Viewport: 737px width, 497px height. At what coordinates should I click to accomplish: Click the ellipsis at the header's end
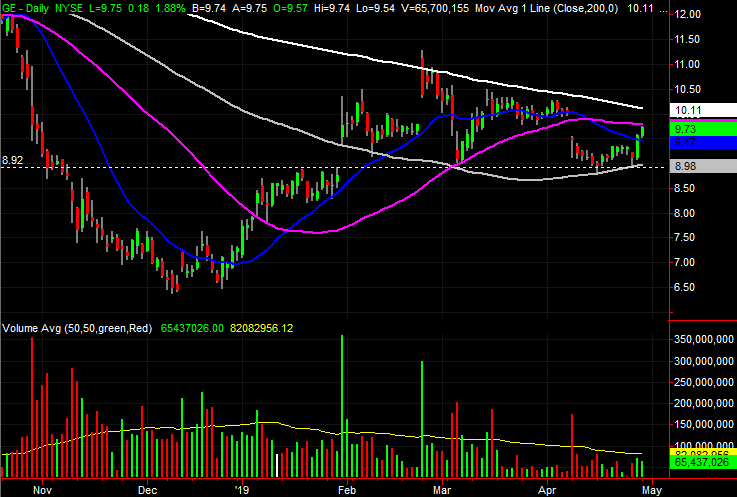(663, 9)
